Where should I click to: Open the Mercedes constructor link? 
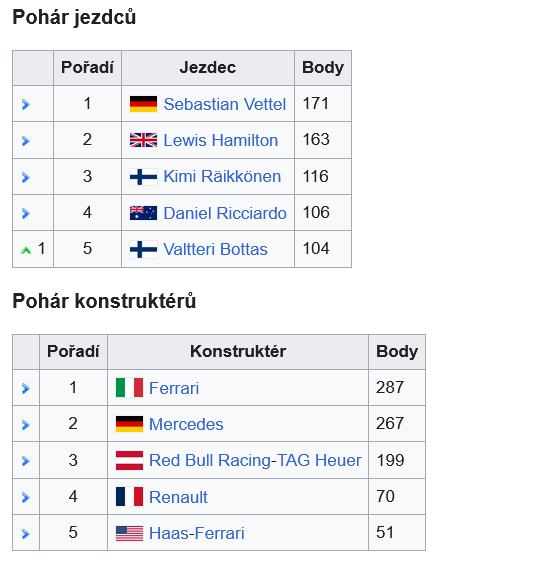click(x=186, y=424)
